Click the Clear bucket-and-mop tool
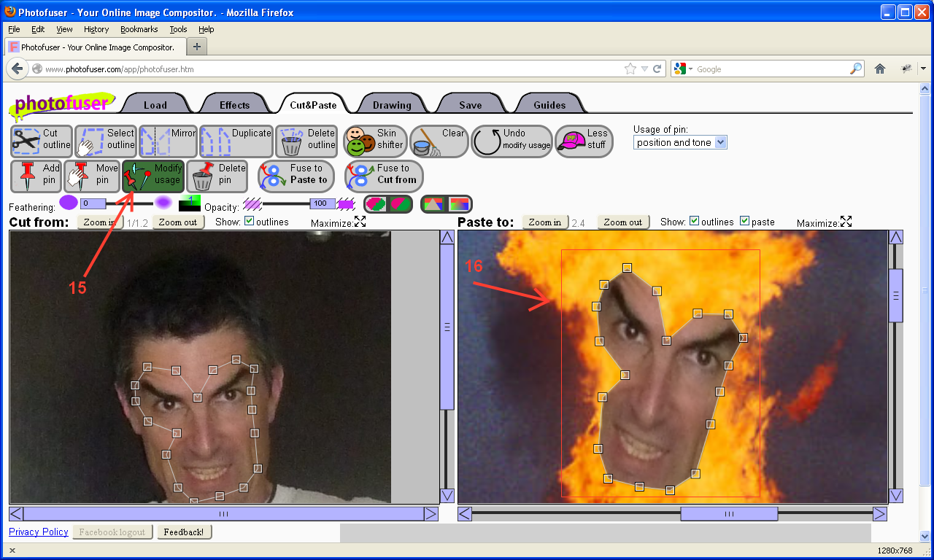The height and width of the screenshot is (560, 934). 439,141
